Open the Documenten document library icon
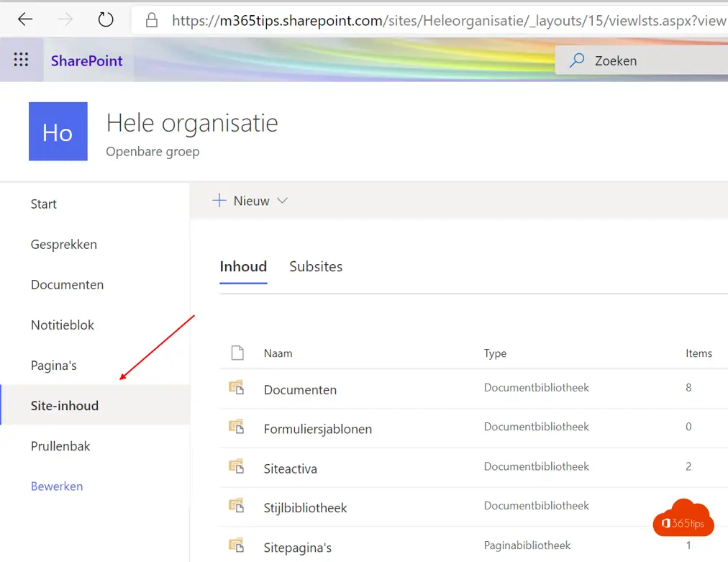The image size is (728, 562). point(236,387)
